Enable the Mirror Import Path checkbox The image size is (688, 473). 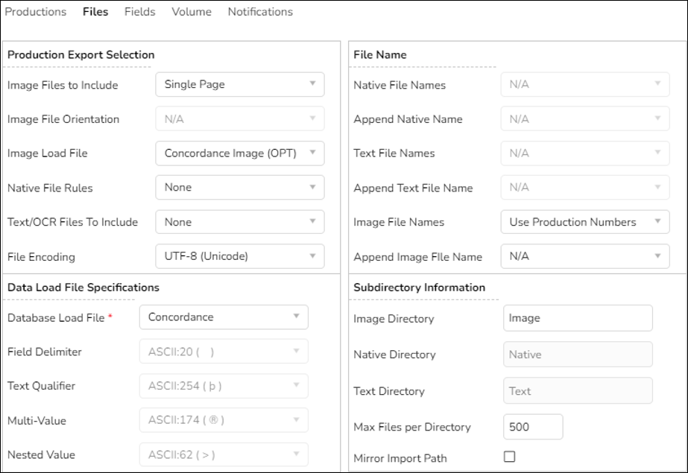point(509,457)
